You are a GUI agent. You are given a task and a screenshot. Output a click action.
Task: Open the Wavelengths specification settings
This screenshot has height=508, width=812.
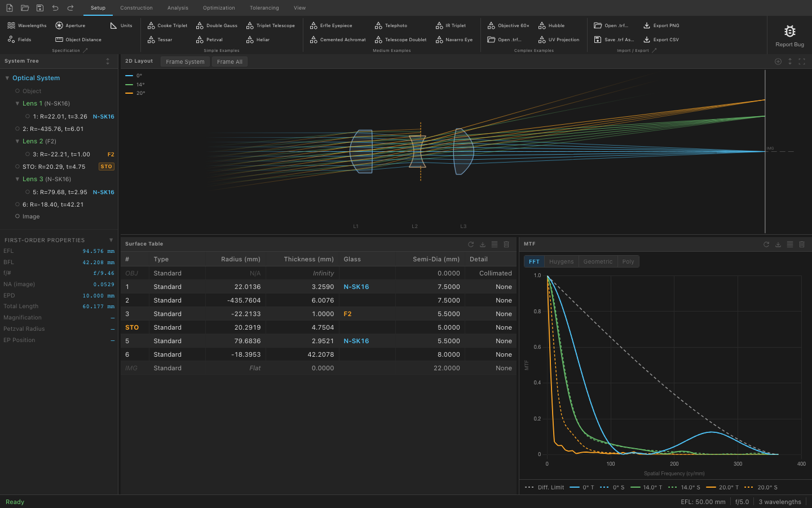point(26,25)
